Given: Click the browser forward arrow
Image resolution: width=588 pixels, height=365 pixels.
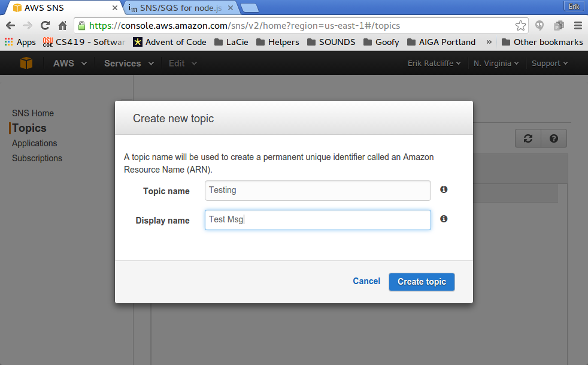Looking at the screenshot, I should 28,26.
